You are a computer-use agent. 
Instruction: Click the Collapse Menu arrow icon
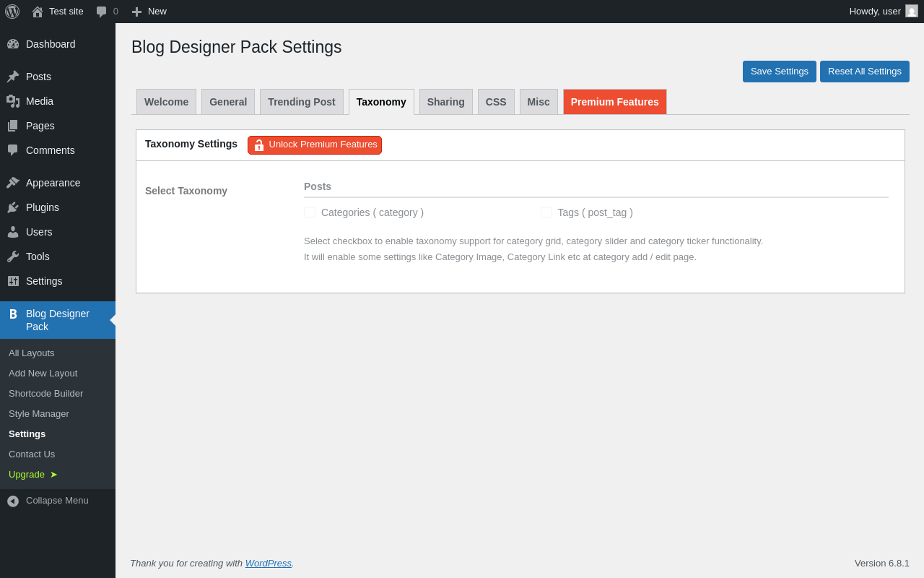coord(13,501)
